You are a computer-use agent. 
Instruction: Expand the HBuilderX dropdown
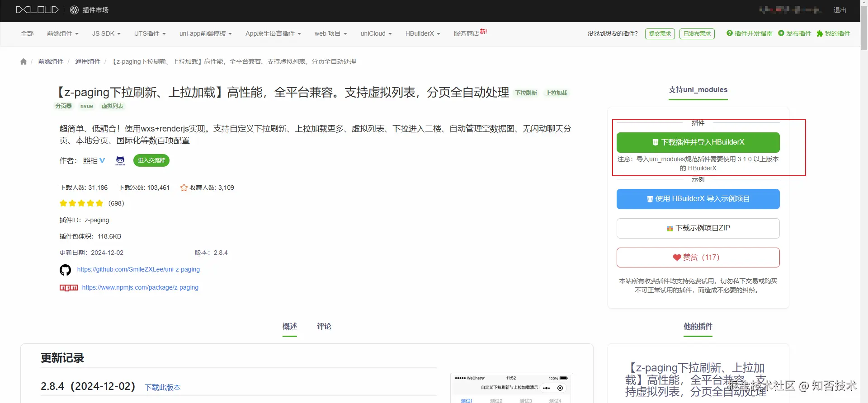pyautogui.click(x=423, y=33)
